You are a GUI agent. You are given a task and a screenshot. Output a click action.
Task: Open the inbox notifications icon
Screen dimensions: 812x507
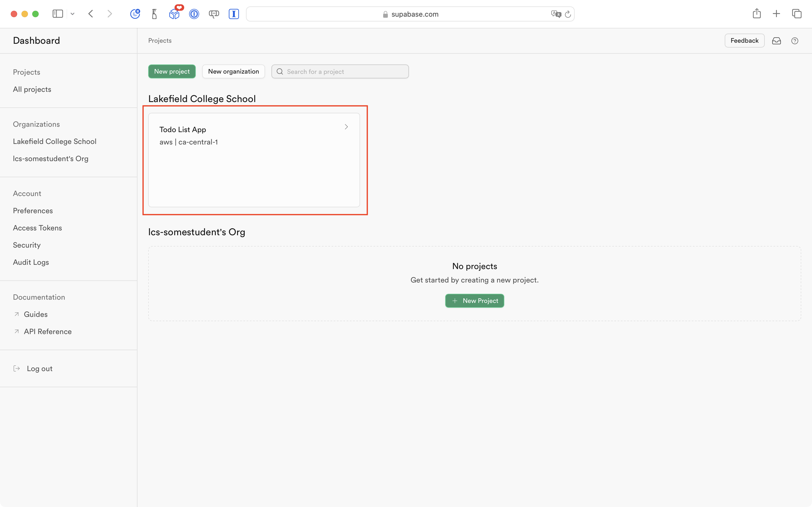click(x=777, y=41)
